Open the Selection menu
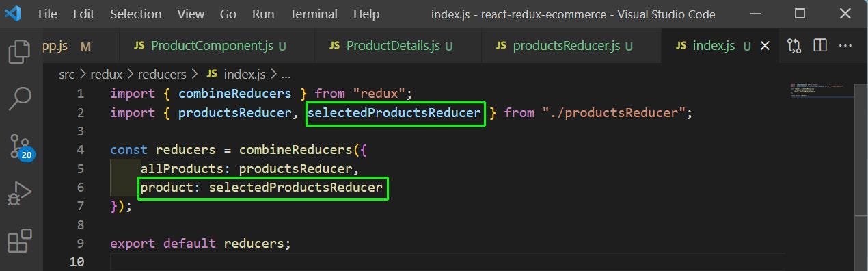This screenshot has height=271, width=868. click(x=136, y=14)
